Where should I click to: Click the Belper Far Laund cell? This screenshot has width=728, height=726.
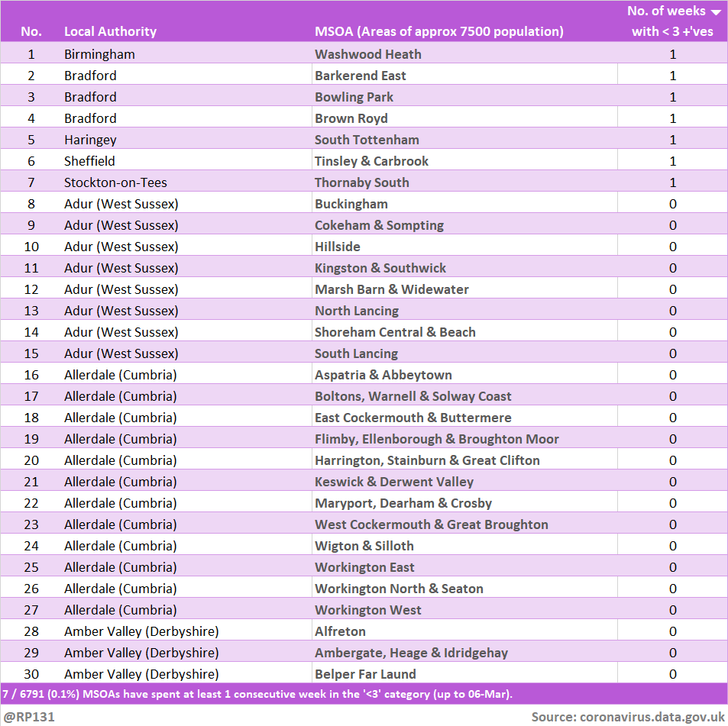365,674
